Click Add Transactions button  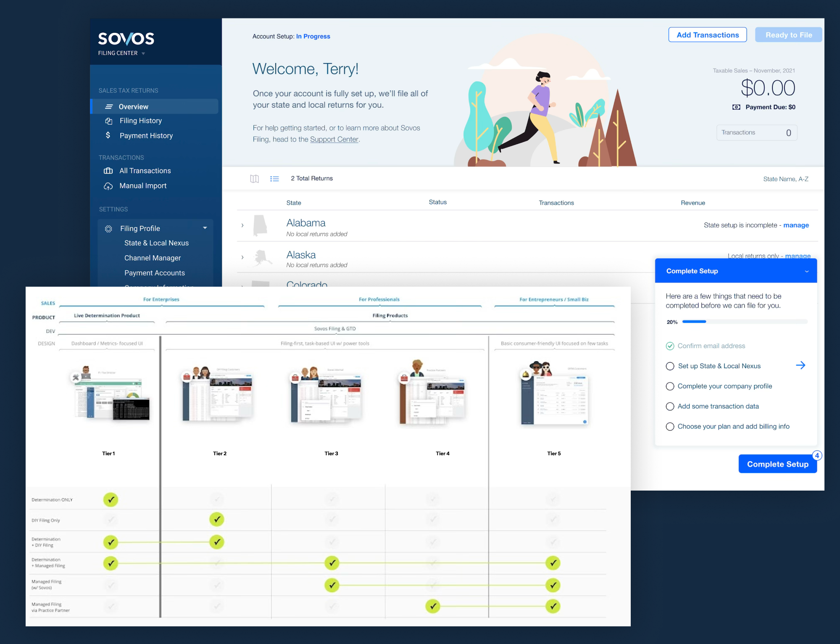708,35
